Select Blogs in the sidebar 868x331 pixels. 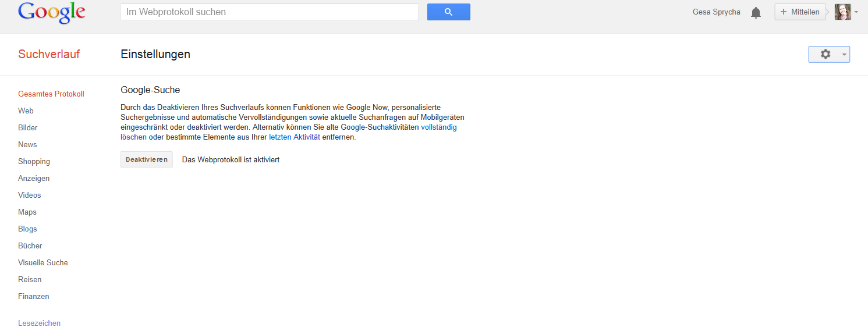[x=27, y=229]
